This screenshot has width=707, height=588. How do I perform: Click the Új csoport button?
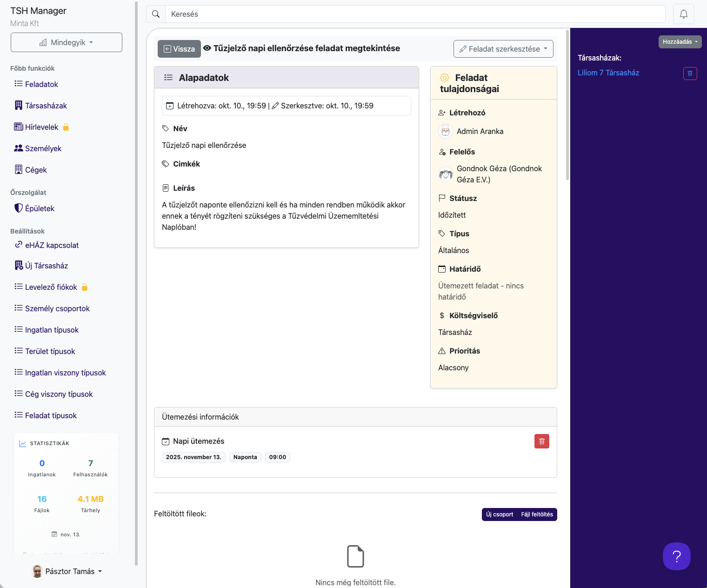[x=499, y=514]
